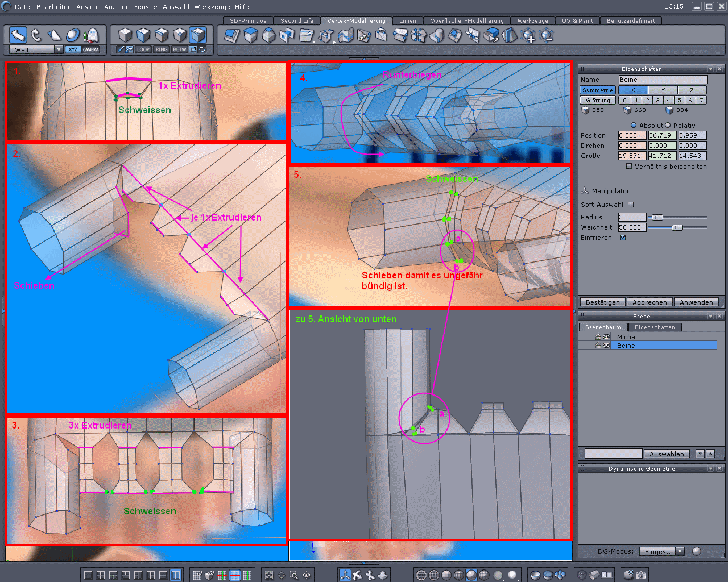
Task: Check Verhältnis beibehalten checkbox
Action: pos(629,167)
